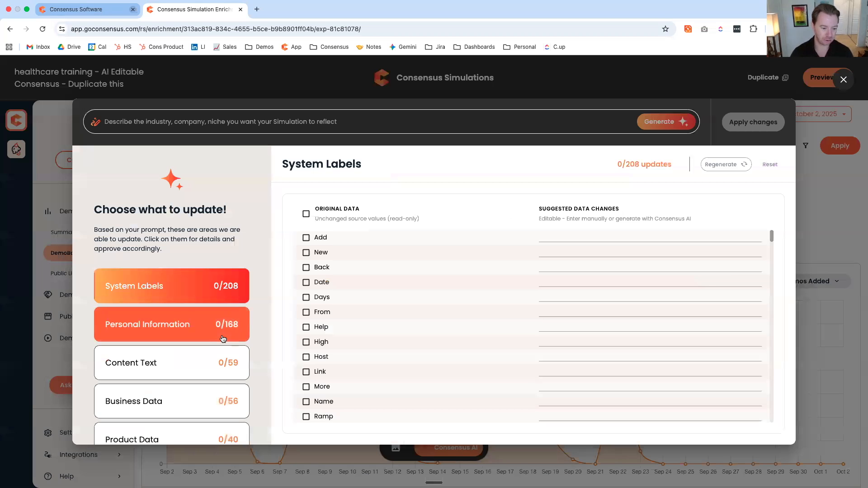Toggle the select-all checkbox above Original Data
The width and height of the screenshot is (868, 488).
click(x=306, y=214)
